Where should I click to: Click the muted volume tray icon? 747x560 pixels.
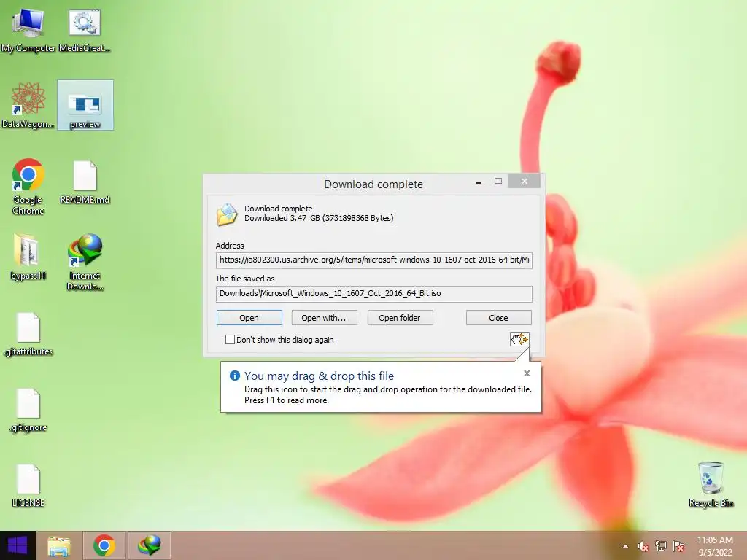tap(643, 546)
